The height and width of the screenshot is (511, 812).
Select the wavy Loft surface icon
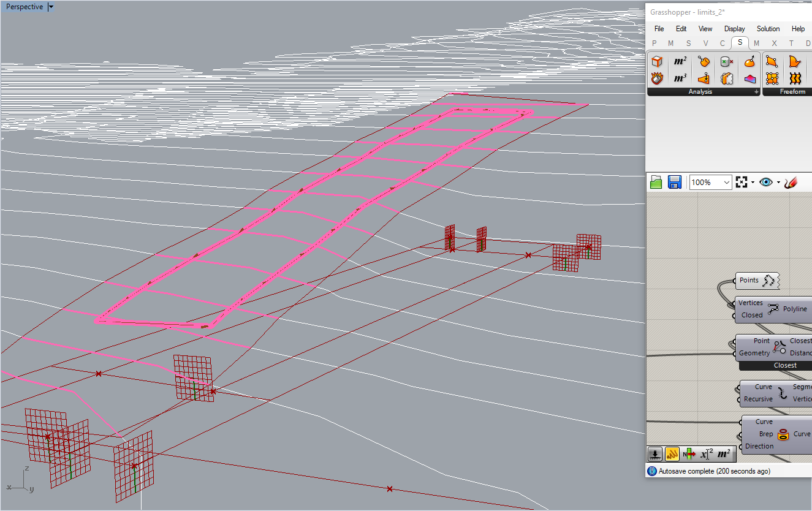(x=795, y=78)
